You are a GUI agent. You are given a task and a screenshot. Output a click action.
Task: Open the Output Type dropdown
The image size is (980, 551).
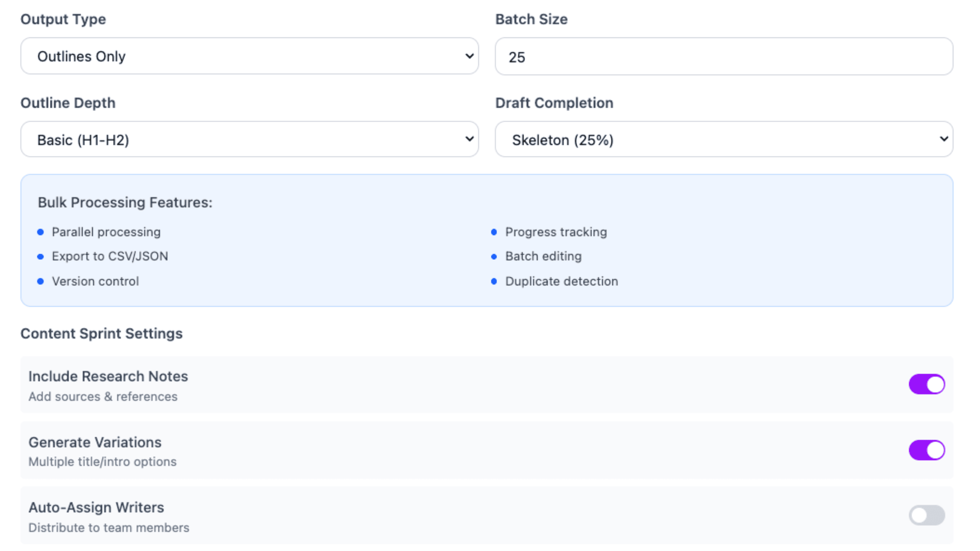[249, 56]
